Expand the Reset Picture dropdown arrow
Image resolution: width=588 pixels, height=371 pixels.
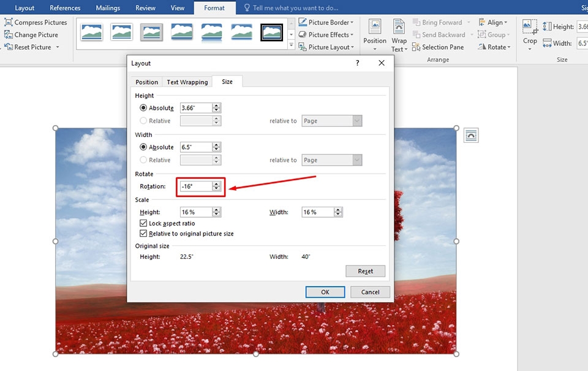pos(58,47)
